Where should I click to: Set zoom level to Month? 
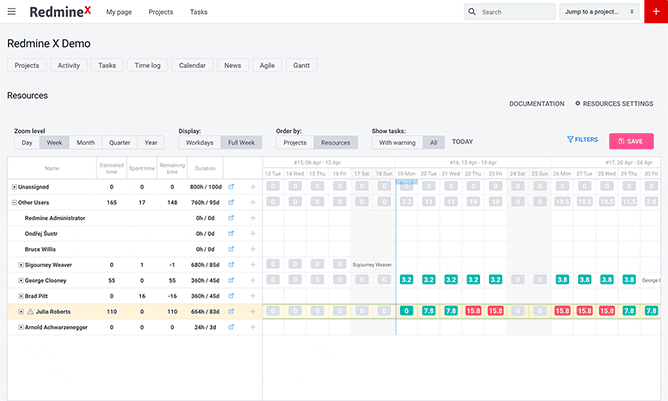(86, 142)
